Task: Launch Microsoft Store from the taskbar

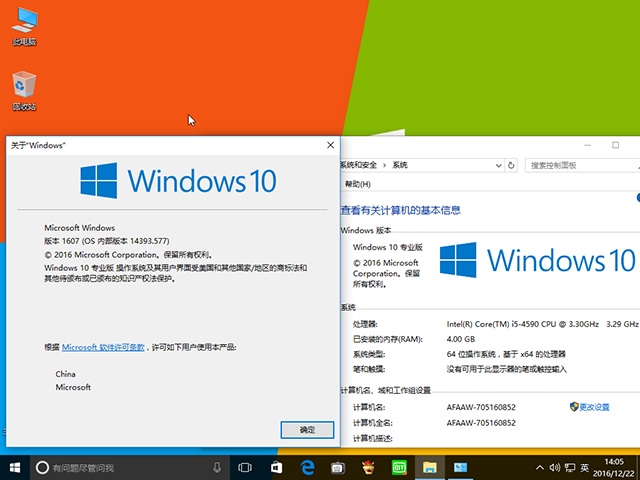Action: 276,467
